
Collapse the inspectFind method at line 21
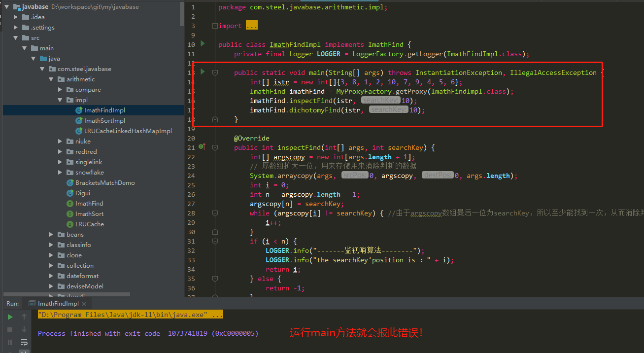point(215,146)
